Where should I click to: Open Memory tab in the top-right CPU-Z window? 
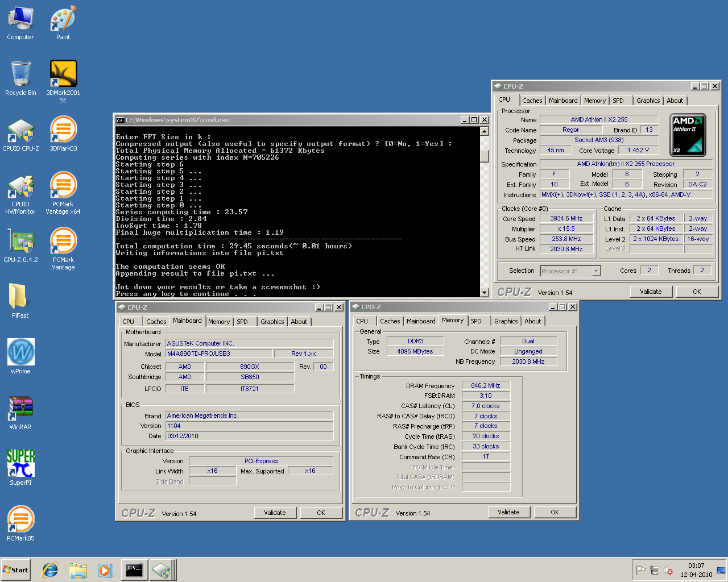point(595,101)
